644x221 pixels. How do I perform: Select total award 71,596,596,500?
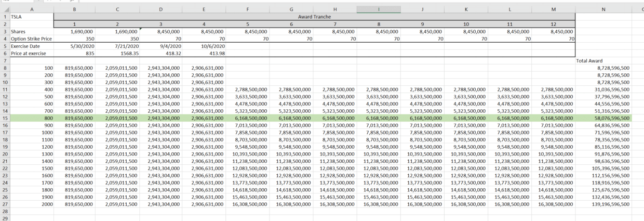click(x=603, y=133)
